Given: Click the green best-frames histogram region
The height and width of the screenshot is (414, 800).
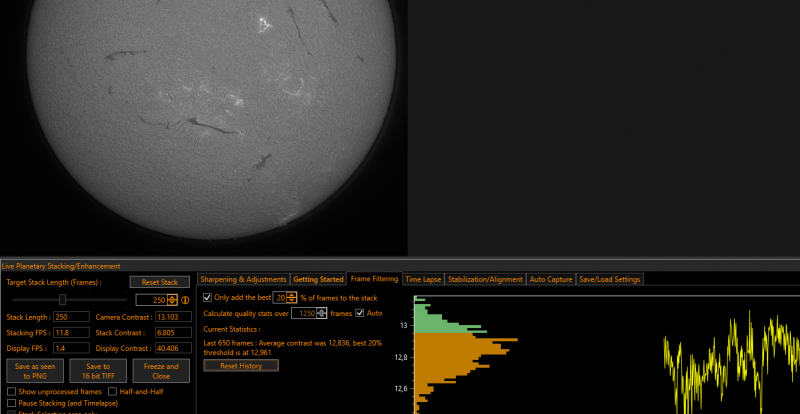Looking at the screenshot, I should [434, 324].
